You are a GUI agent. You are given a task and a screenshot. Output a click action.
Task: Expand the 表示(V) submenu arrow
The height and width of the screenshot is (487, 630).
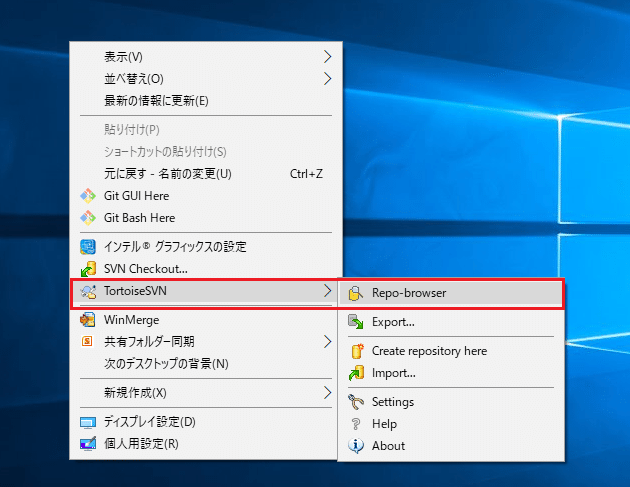click(327, 57)
